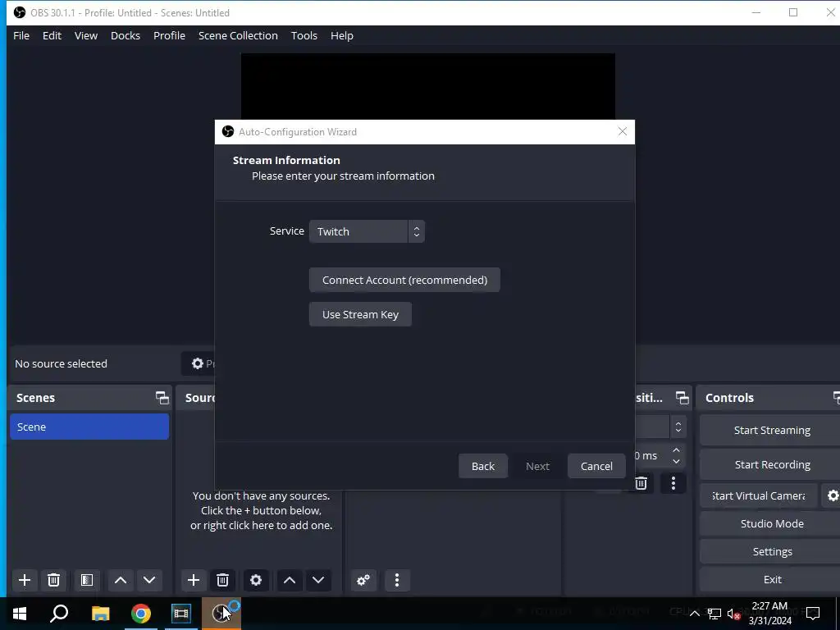Remove selected scene with trash icon
The height and width of the screenshot is (630, 840).
53,580
